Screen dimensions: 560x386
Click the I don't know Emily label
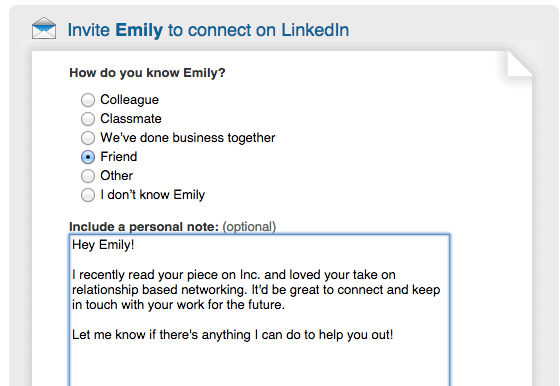coord(152,195)
